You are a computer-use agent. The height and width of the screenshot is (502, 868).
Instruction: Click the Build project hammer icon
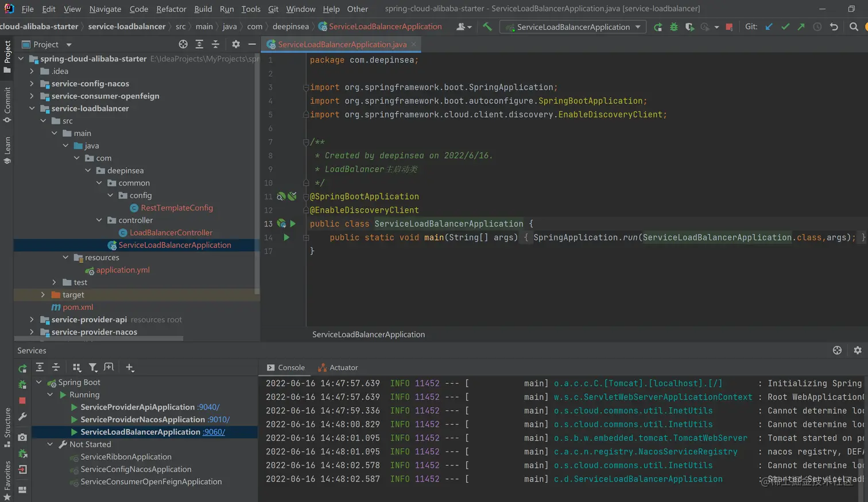point(487,26)
